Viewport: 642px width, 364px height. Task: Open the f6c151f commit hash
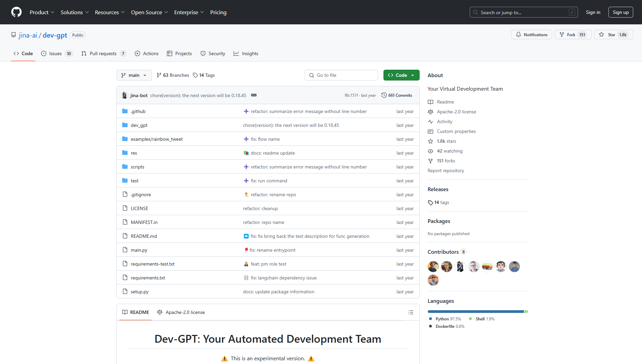coord(351,95)
